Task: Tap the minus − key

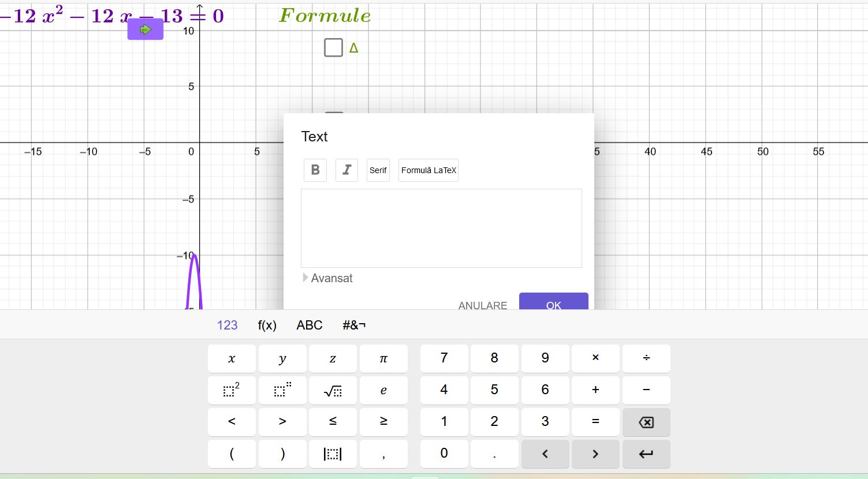Action: 646,390
